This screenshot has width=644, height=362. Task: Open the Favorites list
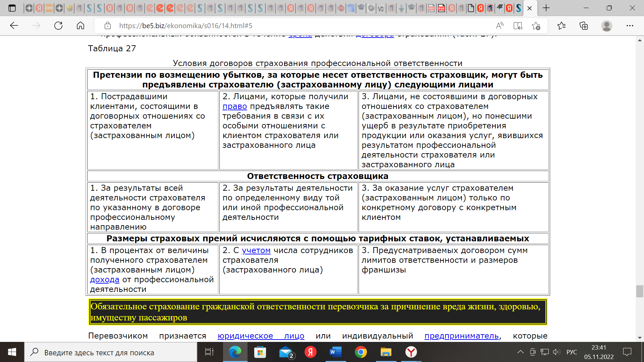561,25
